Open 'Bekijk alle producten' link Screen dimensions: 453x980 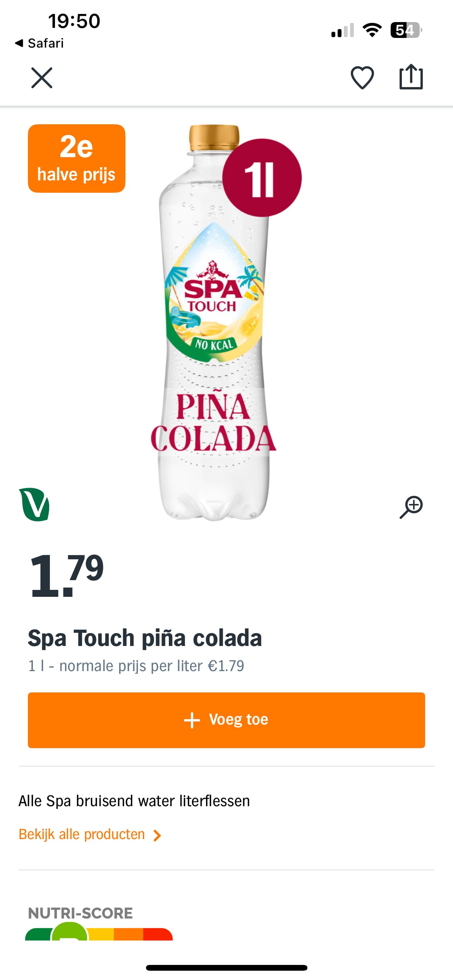coord(82,834)
